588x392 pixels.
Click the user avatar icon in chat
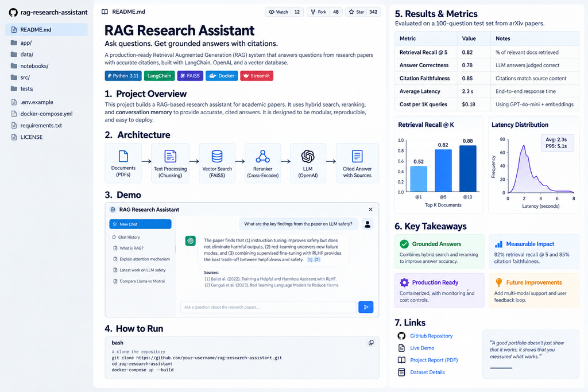pos(367,224)
